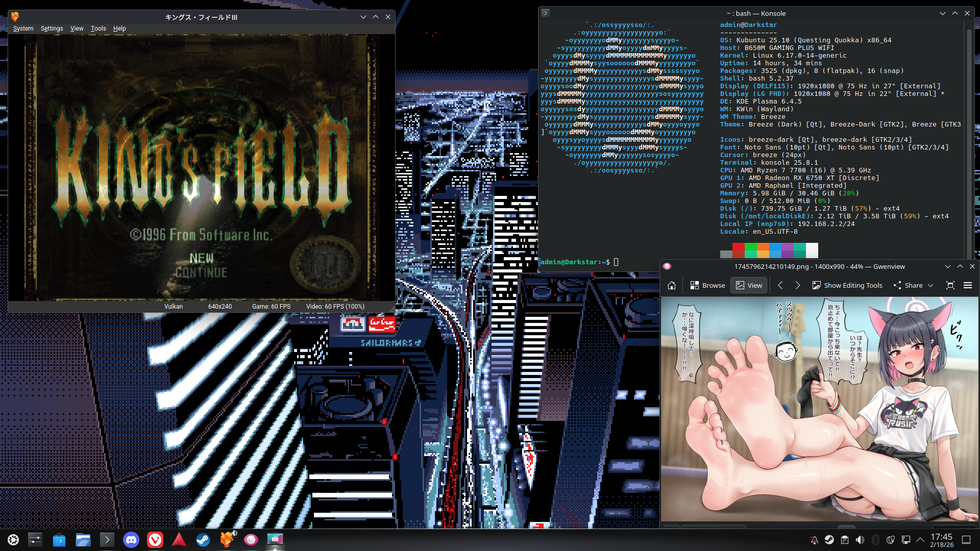Click Show Editing Tools button

(x=847, y=286)
